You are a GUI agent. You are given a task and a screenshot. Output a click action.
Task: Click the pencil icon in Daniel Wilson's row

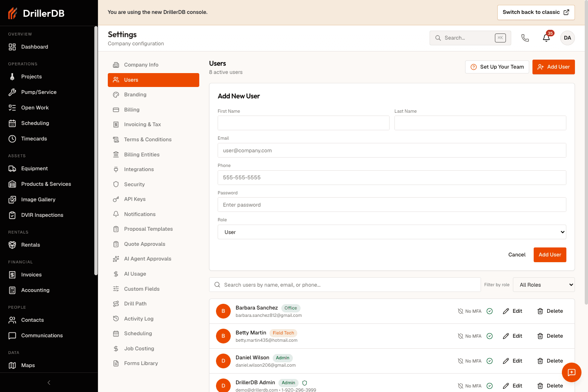[x=506, y=361]
